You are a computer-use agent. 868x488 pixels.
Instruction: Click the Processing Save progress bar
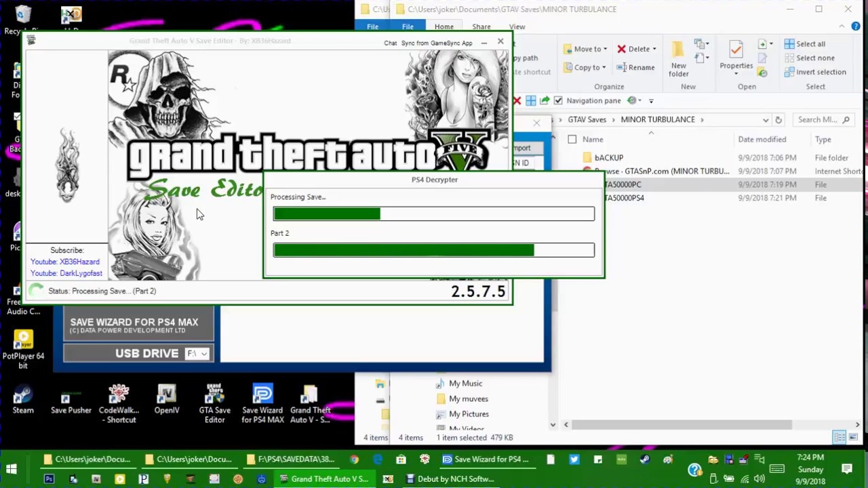433,214
